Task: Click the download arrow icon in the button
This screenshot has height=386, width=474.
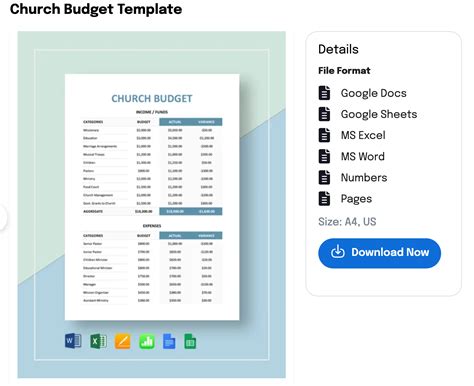Action: point(337,252)
